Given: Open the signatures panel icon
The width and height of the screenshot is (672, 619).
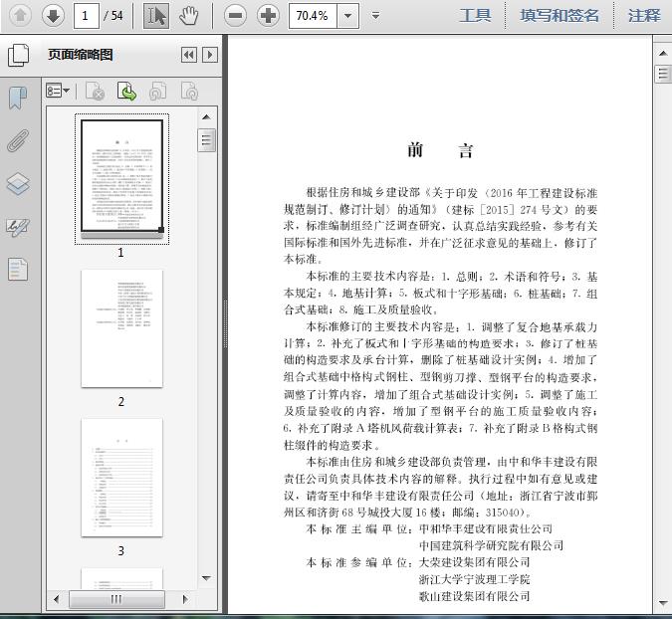Looking at the screenshot, I should (x=18, y=227).
